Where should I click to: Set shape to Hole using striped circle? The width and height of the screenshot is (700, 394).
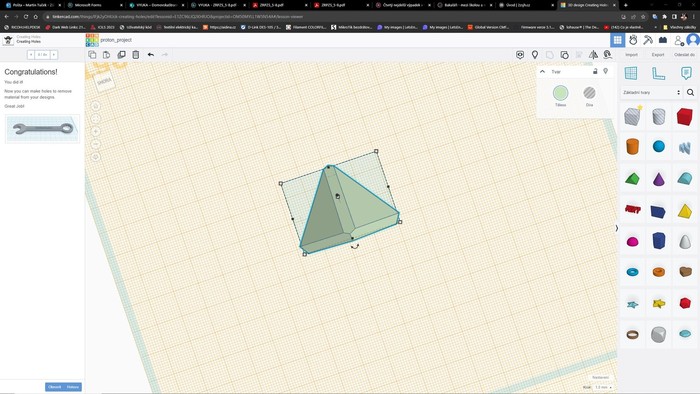click(589, 93)
